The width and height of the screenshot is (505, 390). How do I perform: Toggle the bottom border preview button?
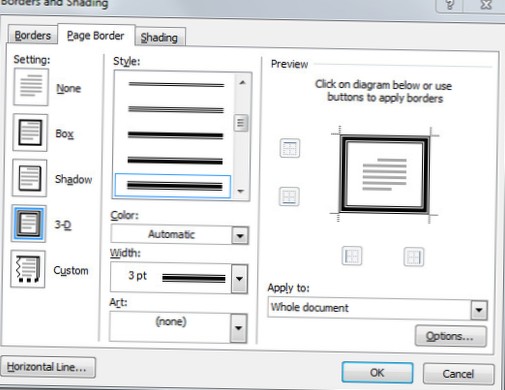pos(289,196)
